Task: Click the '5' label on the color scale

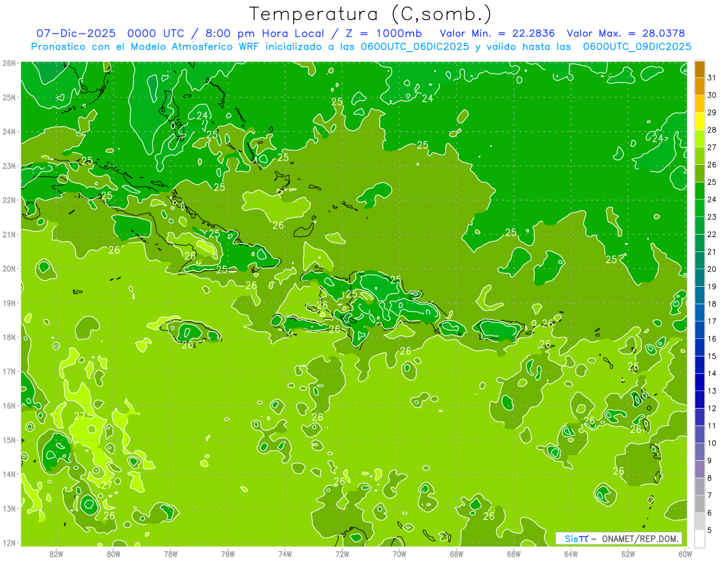Action: [x=710, y=530]
